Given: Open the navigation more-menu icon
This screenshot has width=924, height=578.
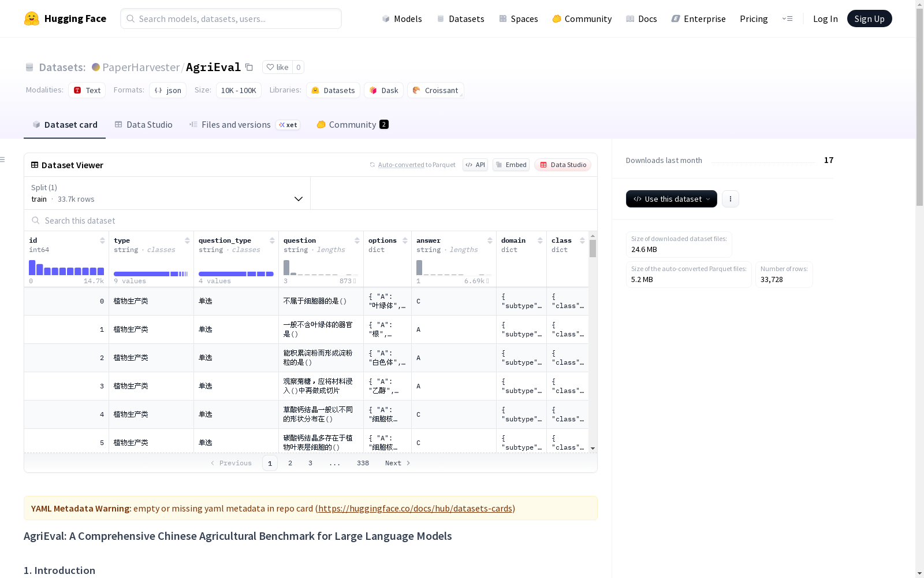Looking at the screenshot, I should pyautogui.click(x=787, y=18).
